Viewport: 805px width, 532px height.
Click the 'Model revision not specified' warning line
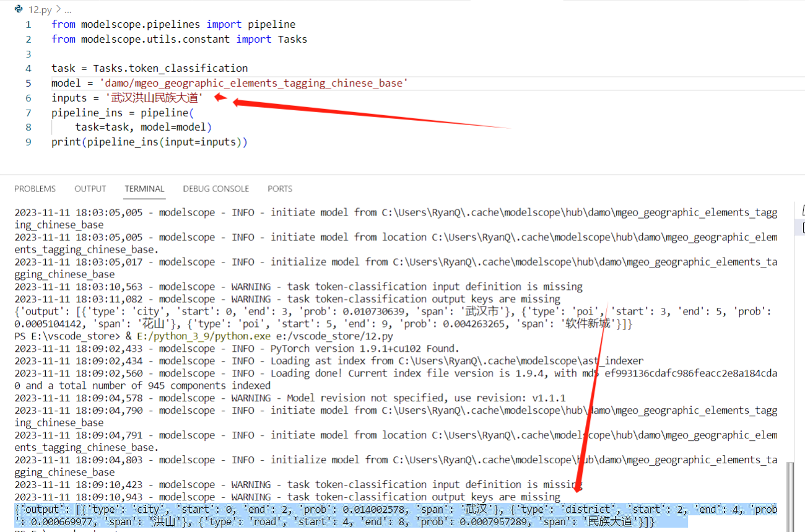pyautogui.click(x=290, y=398)
